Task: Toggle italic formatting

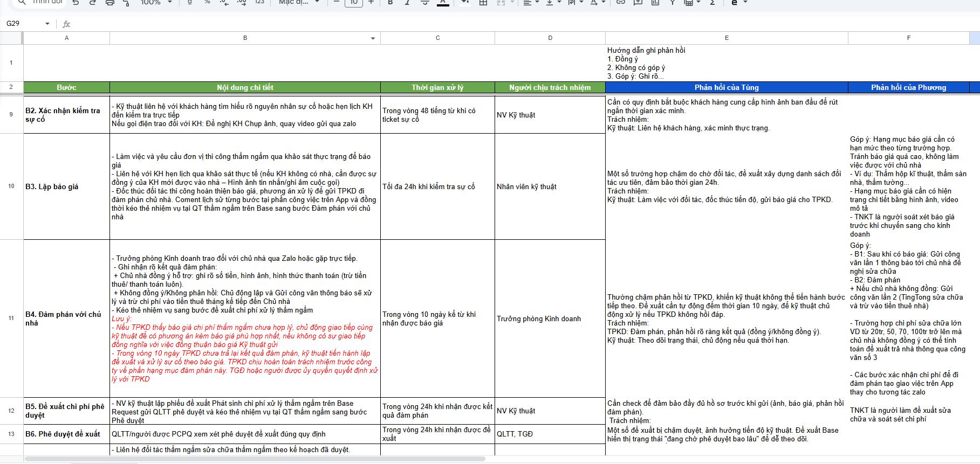Action: coord(407,3)
